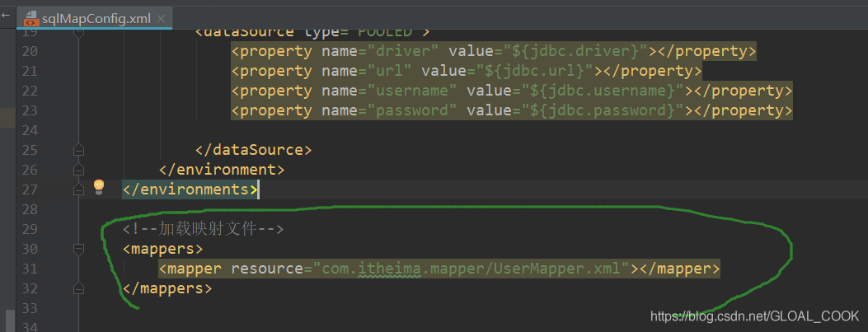Place cursor in the </environment> closing tag on line 26
The width and height of the screenshot is (868, 332).
(222, 170)
